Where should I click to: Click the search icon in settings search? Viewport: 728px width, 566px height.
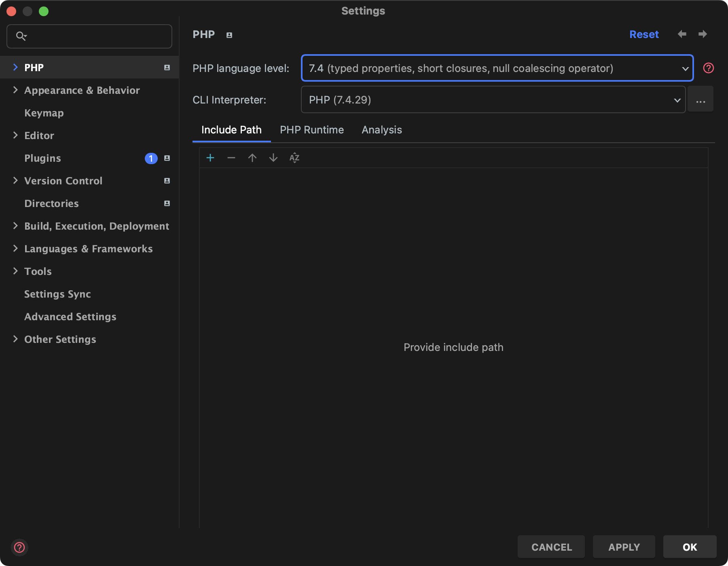tap(21, 36)
